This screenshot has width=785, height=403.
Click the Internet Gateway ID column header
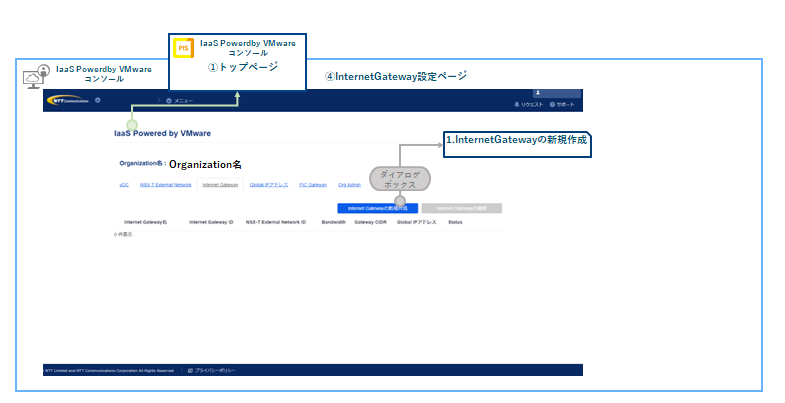[x=211, y=222]
